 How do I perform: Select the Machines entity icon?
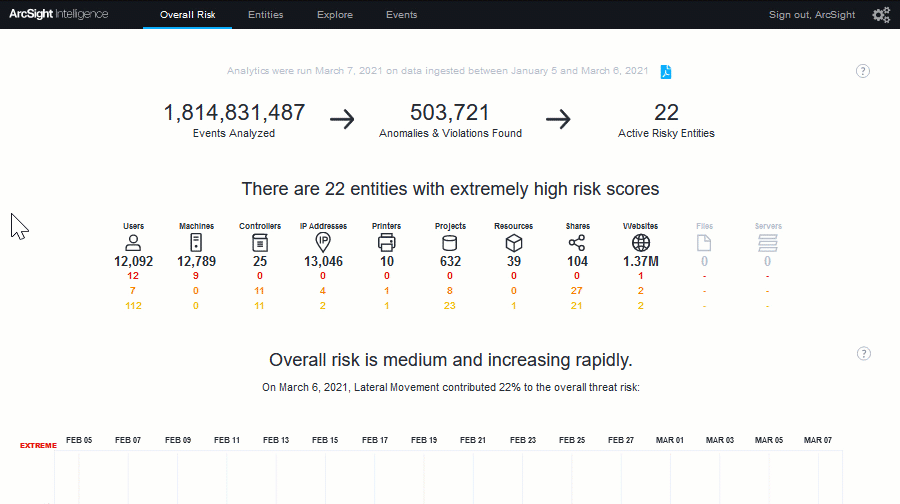click(196, 242)
